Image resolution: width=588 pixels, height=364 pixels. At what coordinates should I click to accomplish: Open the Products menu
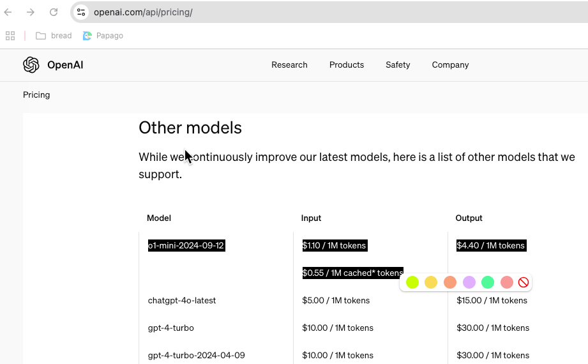pyautogui.click(x=347, y=65)
